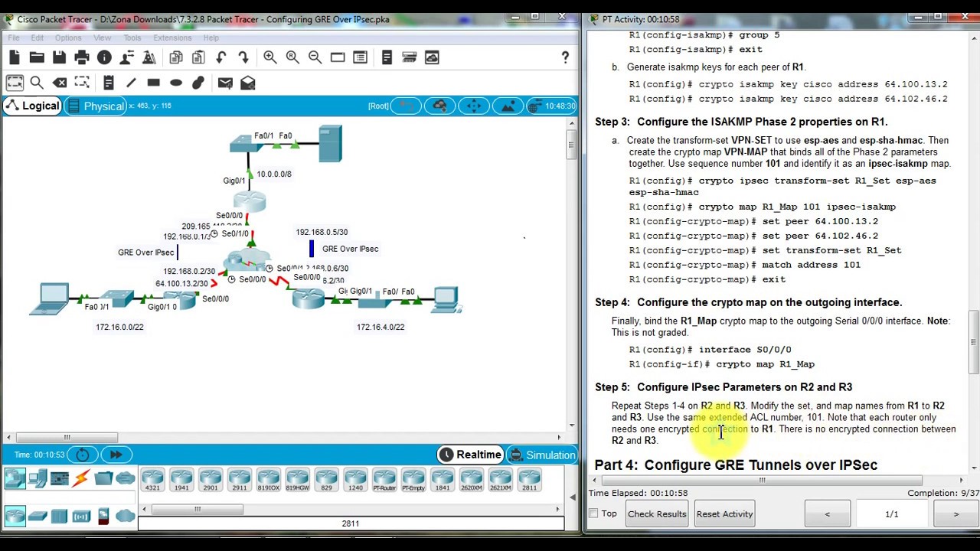This screenshot has width=980, height=551.
Task: Click the Paste icon in toolbar
Action: click(x=198, y=57)
